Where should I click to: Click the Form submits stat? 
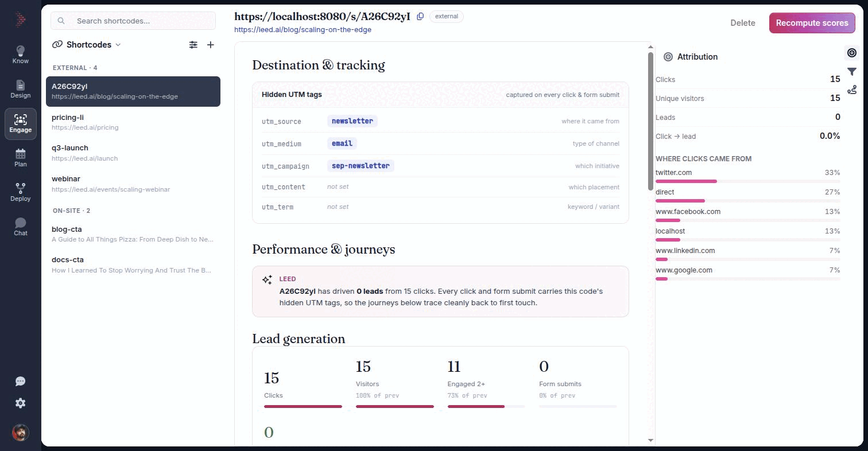point(578,383)
